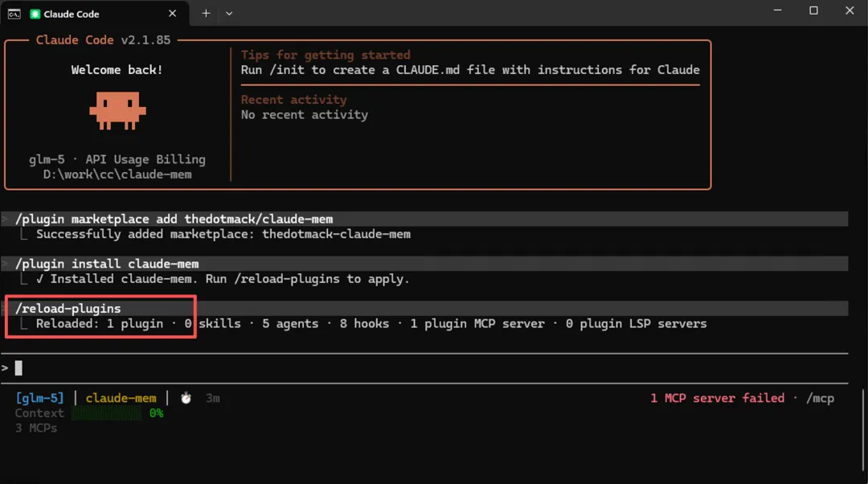Click "5 agents" in reload output
The height and width of the screenshot is (484, 868).
290,324
